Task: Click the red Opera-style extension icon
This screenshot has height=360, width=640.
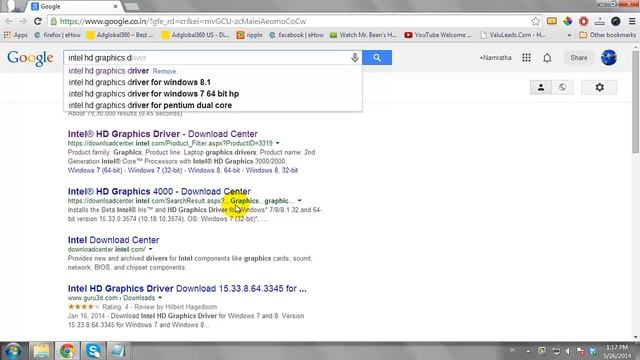Action: point(584,21)
